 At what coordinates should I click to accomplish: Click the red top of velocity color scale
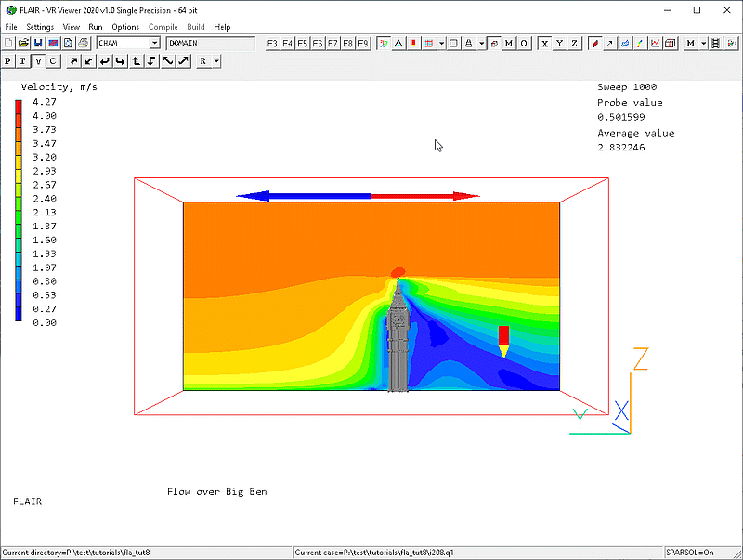pos(19,106)
